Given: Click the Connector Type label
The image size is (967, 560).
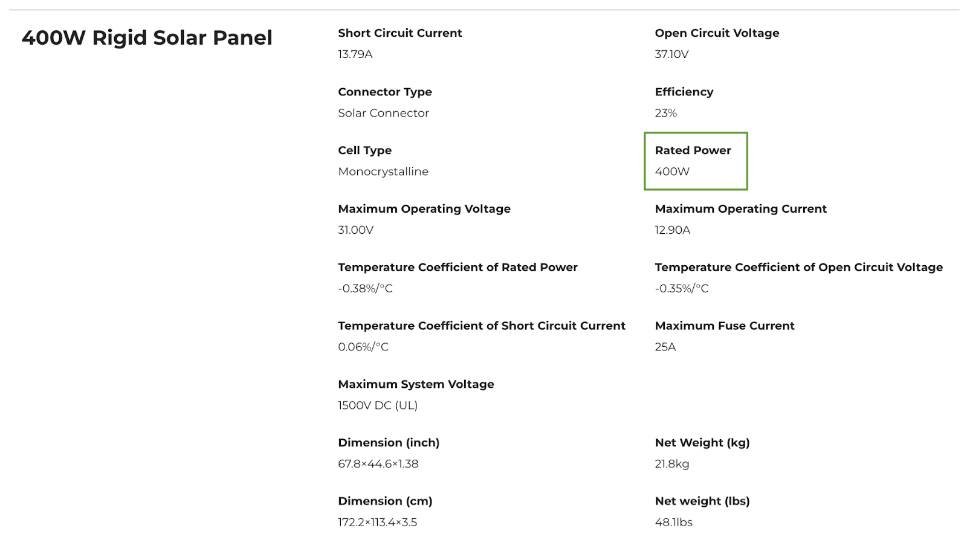Looking at the screenshot, I should [384, 92].
